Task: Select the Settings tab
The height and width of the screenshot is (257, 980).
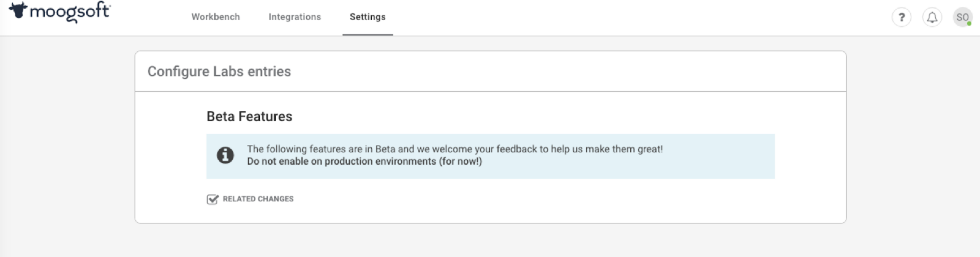Action: pyautogui.click(x=367, y=17)
